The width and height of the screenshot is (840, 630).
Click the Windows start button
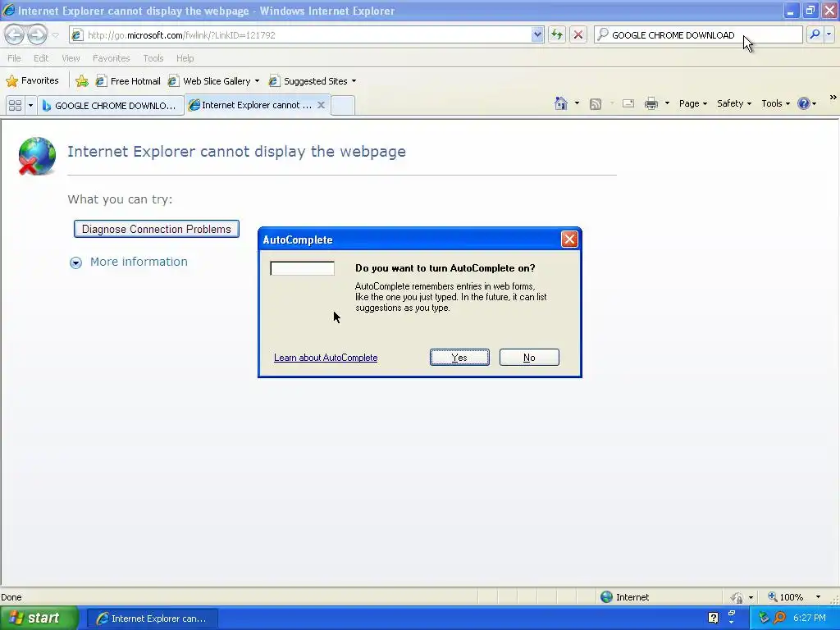[39, 619]
